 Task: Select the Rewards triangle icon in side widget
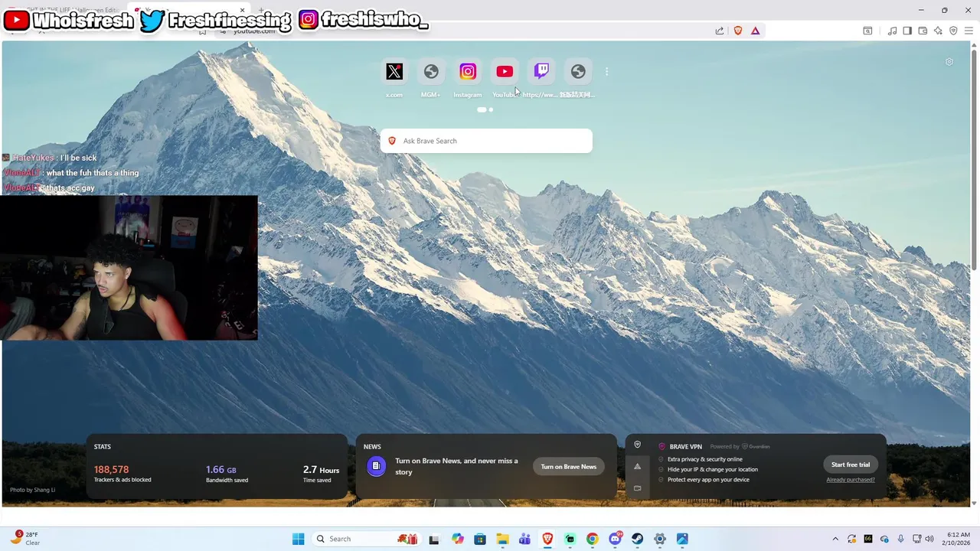[637, 466]
